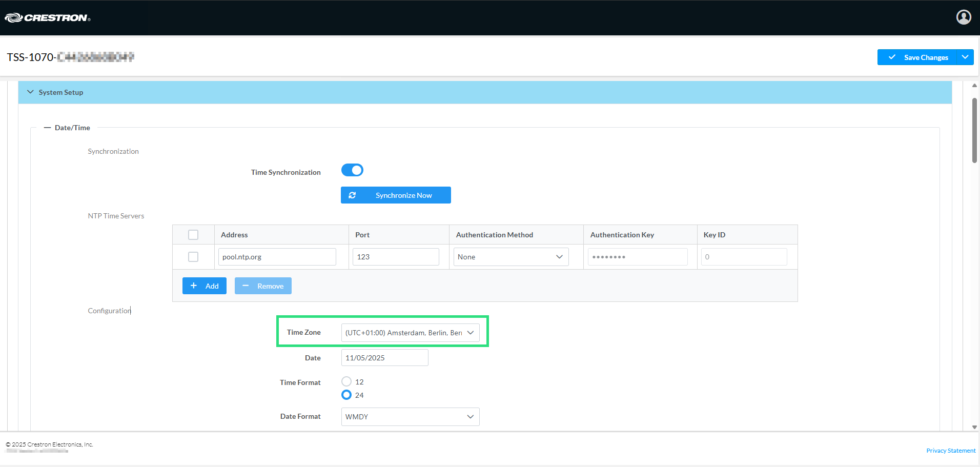This screenshot has width=980, height=467.
Task: Turn off Time Synchronization toggle
Action: [352, 170]
